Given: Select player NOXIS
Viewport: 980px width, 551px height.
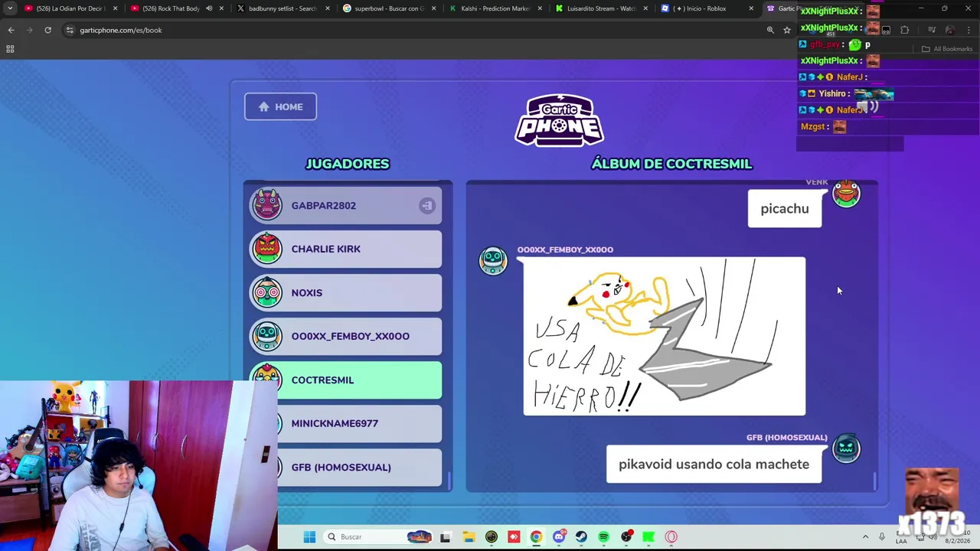Looking at the screenshot, I should pyautogui.click(x=346, y=293).
